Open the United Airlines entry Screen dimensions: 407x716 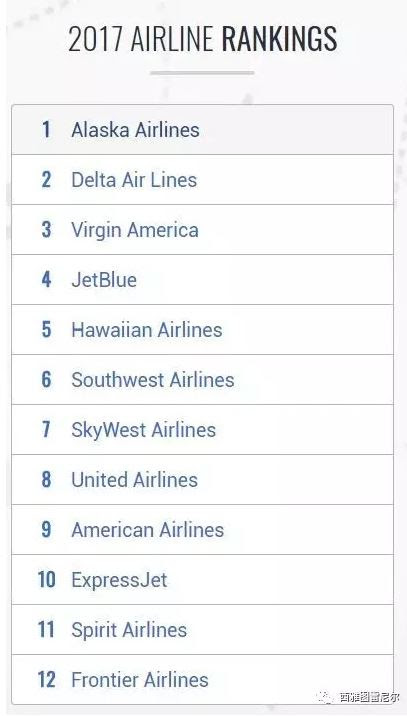coord(202,479)
